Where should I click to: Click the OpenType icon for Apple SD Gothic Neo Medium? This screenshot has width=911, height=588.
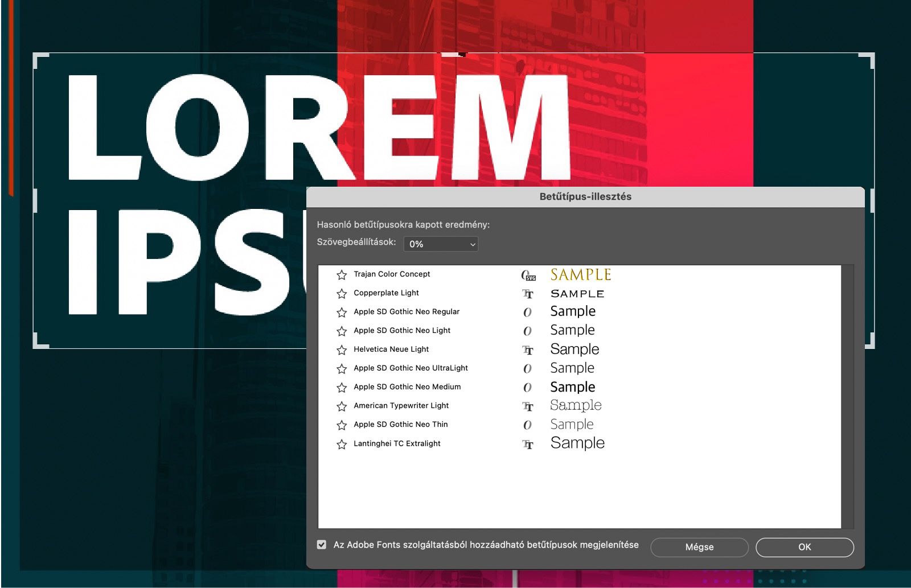click(x=527, y=388)
